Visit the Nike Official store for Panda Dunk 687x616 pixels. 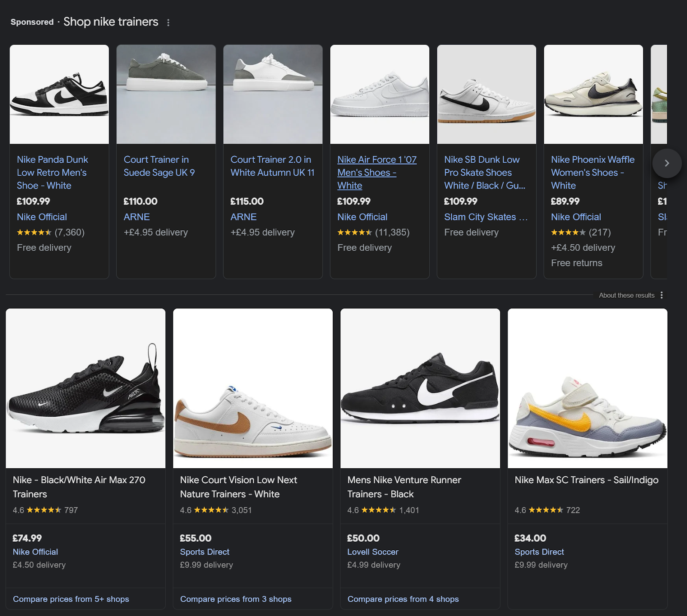point(41,217)
